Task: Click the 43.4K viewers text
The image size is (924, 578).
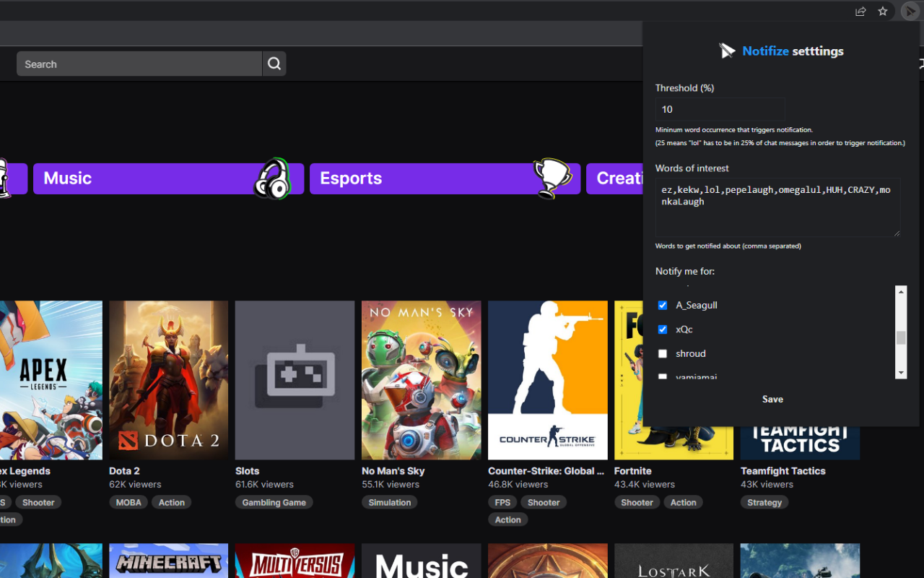Action: [645, 484]
